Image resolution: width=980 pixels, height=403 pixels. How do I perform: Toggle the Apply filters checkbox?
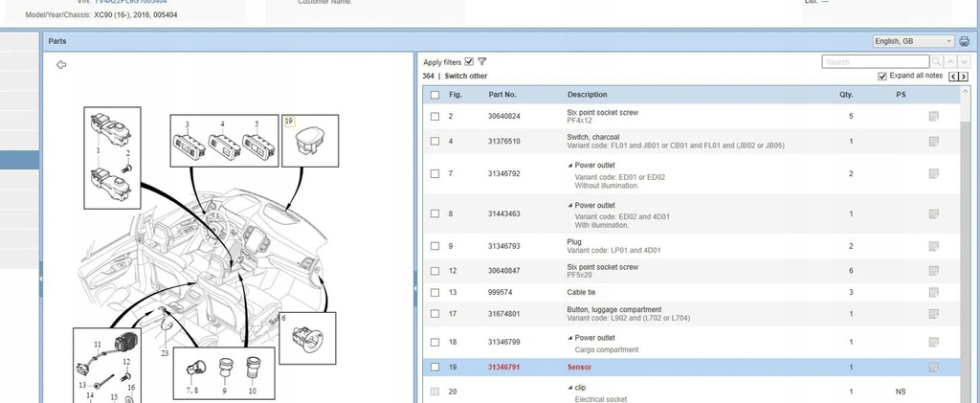click(x=469, y=62)
